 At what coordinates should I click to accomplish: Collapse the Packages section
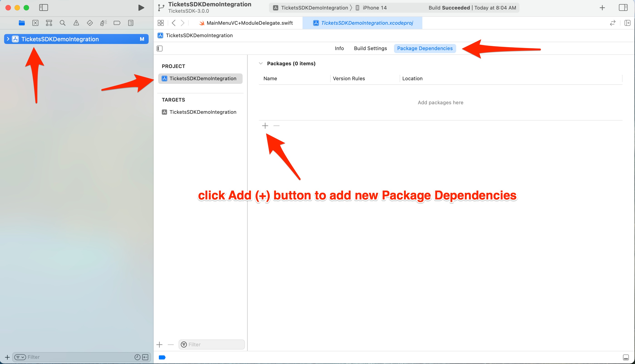click(261, 63)
